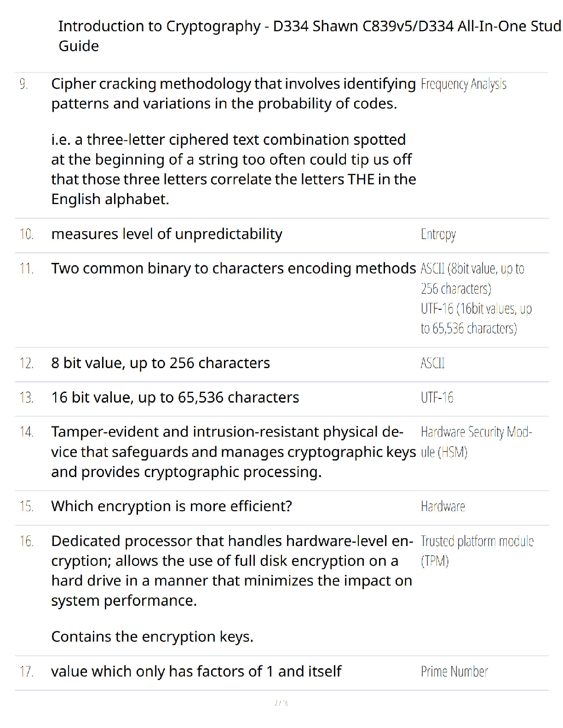
Task: Click the study guide title heading
Action: coord(310,36)
